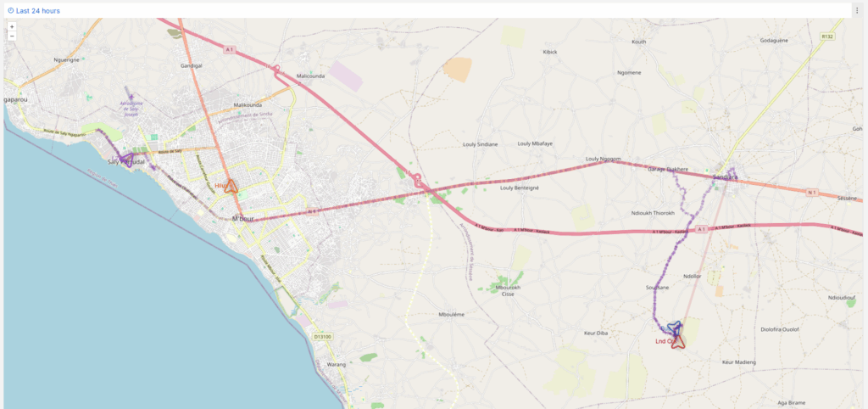Zoom in on the map
Screen dimensions: 868x409
tap(12, 26)
